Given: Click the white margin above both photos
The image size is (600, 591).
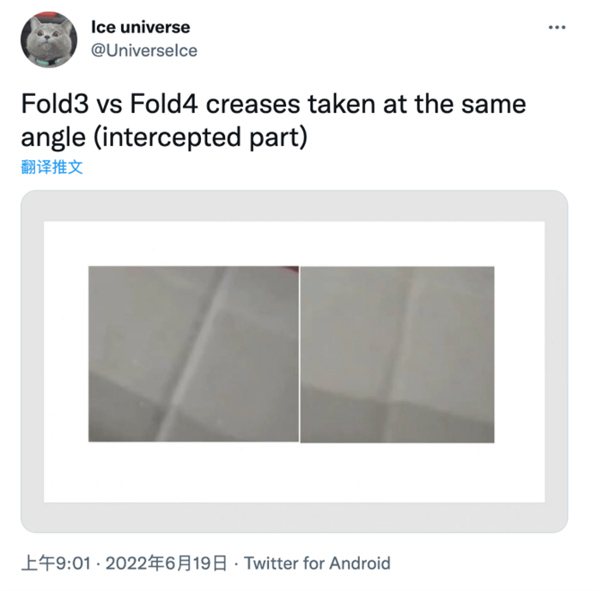Looking at the screenshot, I should pos(294,243).
